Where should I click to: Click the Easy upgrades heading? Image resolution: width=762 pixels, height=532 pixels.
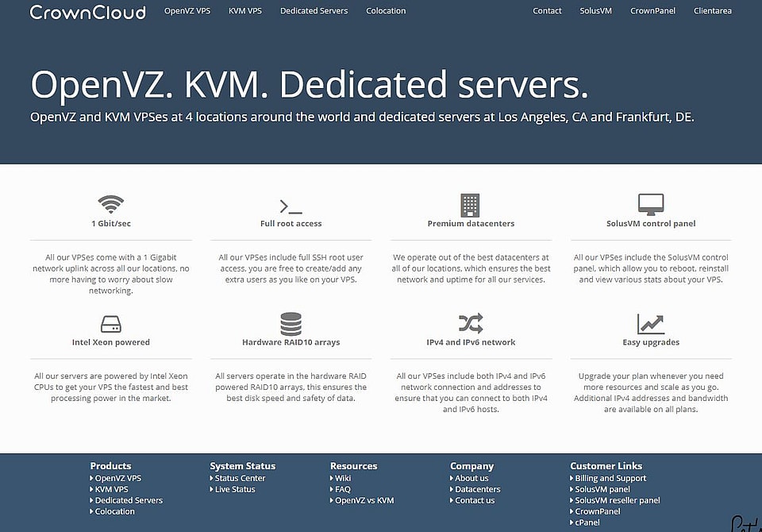tap(651, 342)
